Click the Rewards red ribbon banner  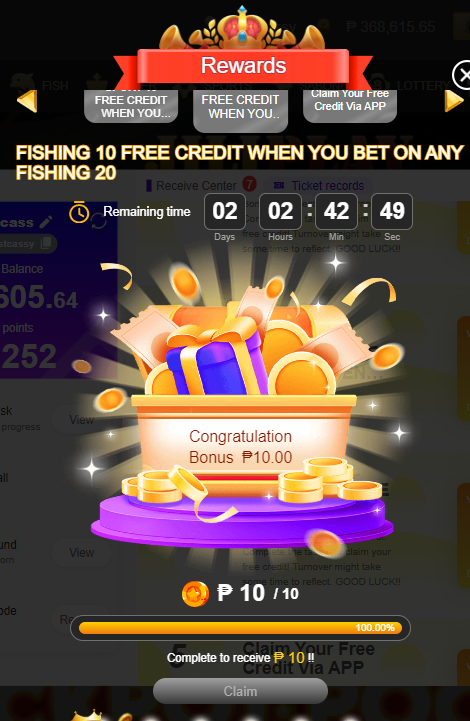243,67
